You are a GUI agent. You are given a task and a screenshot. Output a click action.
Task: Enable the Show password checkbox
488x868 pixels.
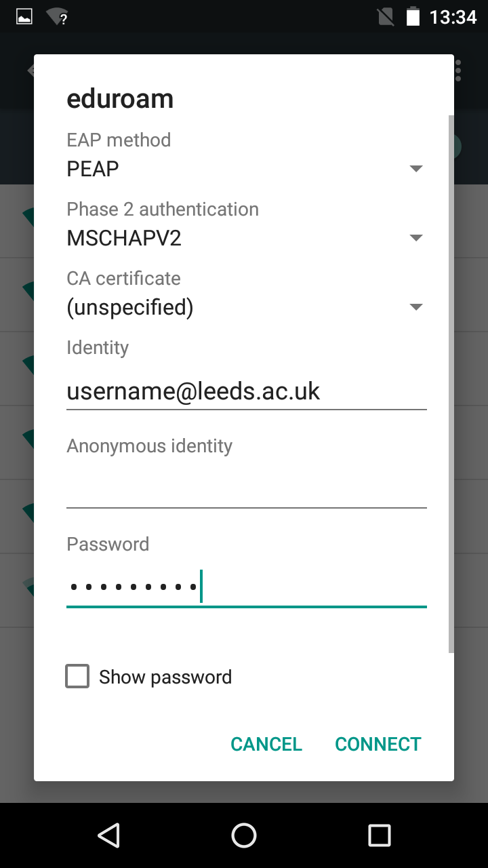pos(77,677)
